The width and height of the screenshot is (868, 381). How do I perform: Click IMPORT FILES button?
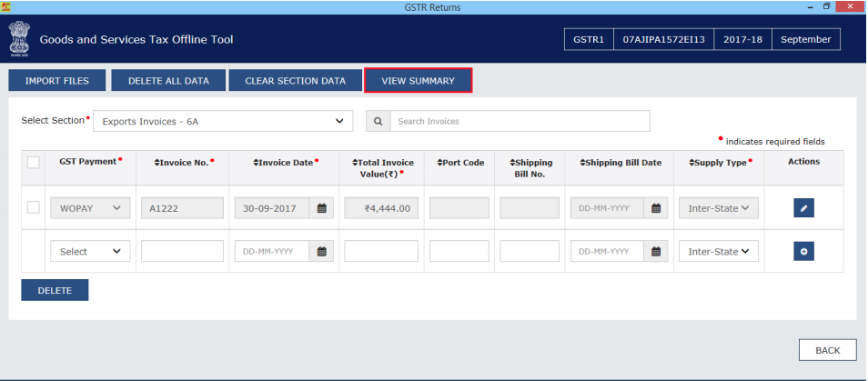coord(57,81)
